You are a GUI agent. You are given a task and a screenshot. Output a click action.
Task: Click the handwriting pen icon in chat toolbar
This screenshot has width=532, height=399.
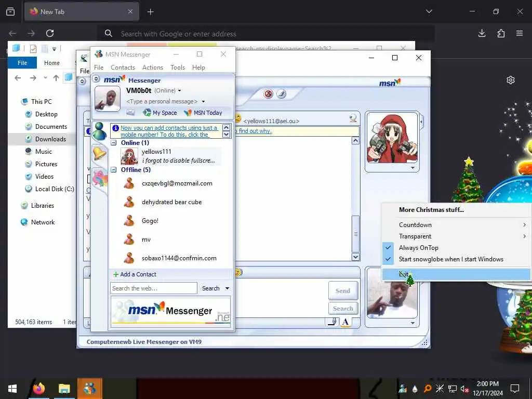coord(281,94)
